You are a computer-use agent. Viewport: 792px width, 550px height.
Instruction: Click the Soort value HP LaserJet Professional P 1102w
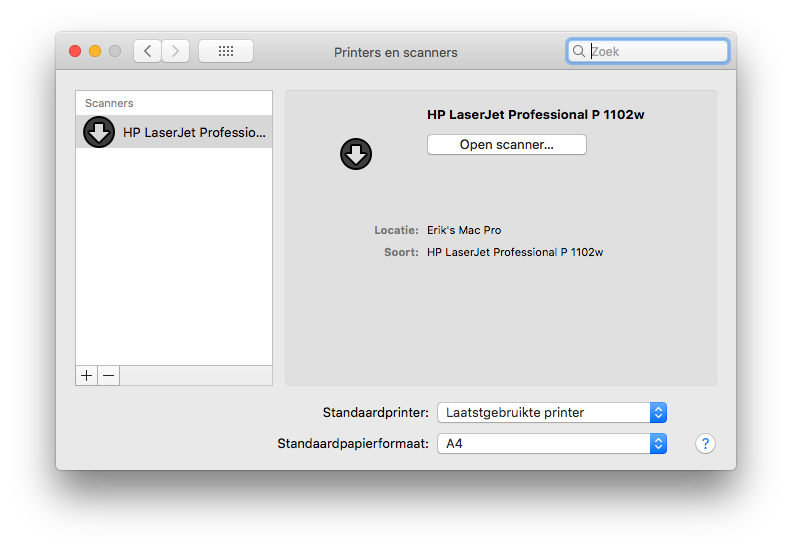click(x=515, y=252)
